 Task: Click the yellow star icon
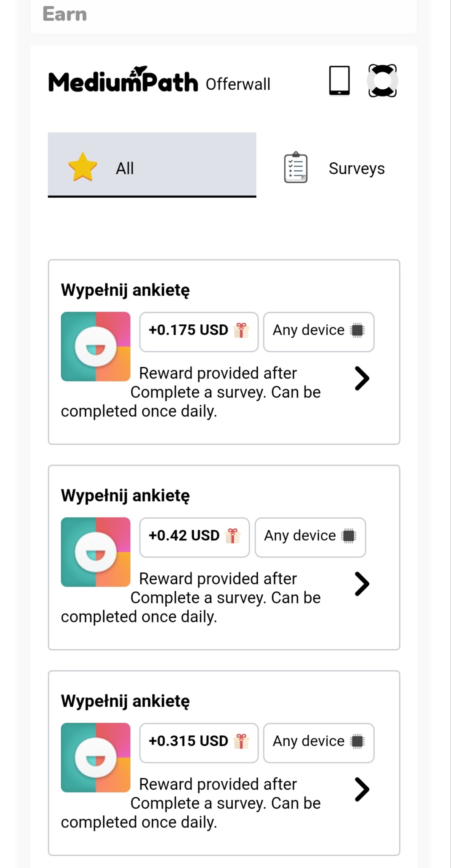click(x=83, y=167)
